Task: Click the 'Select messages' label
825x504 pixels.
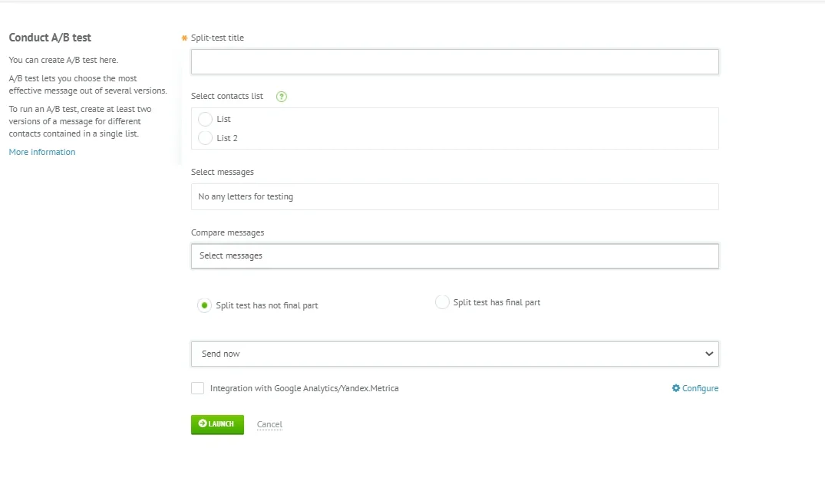Action: [222, 172]
